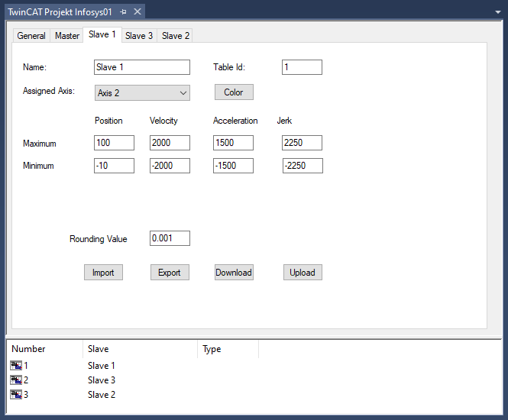Image resolution: width=508 pixels, height=420 pixels.
Task: Focus the Name input field
Action: pyautogui.click(x=142, y=67)
